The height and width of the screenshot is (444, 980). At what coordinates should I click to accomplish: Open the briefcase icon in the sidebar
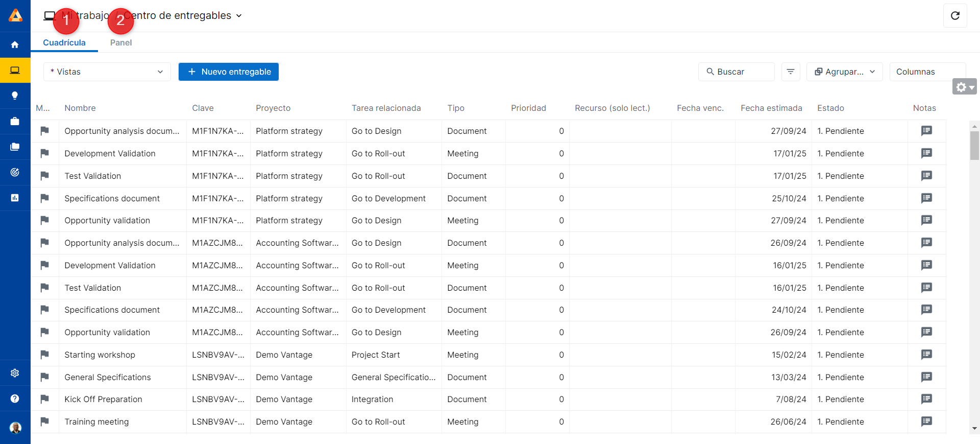pos(15,121)
